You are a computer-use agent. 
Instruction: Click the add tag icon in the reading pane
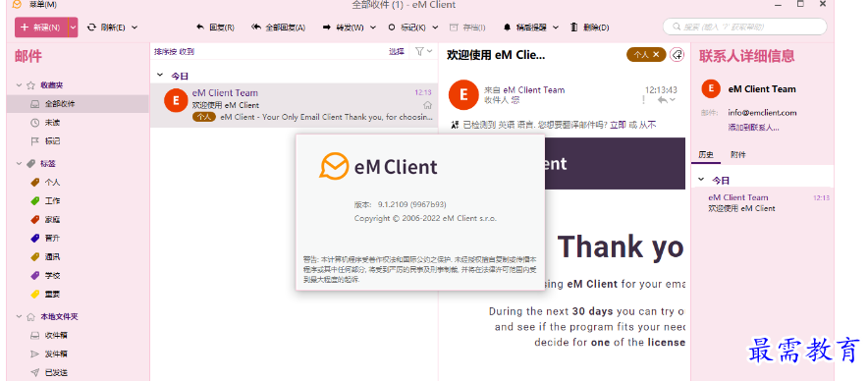coord(677,54)
